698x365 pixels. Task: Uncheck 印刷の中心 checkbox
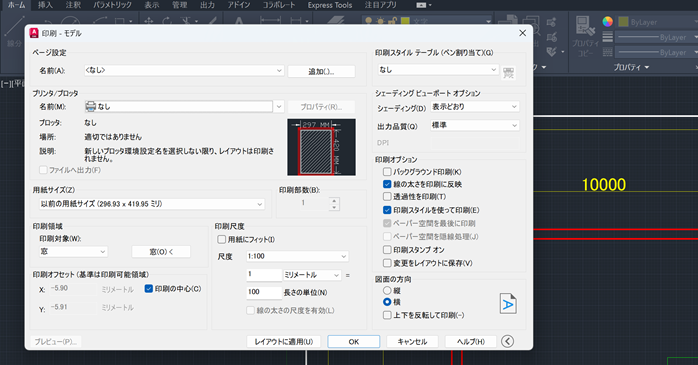[x=149, y=288]
